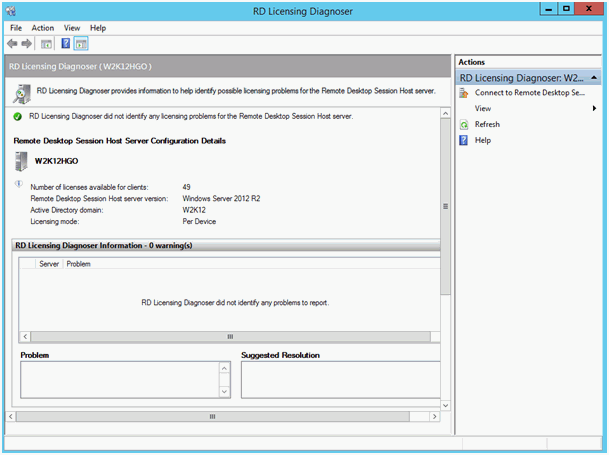
Task: Click the main pane scroll up arrow
Action: [x=445, y=113]
